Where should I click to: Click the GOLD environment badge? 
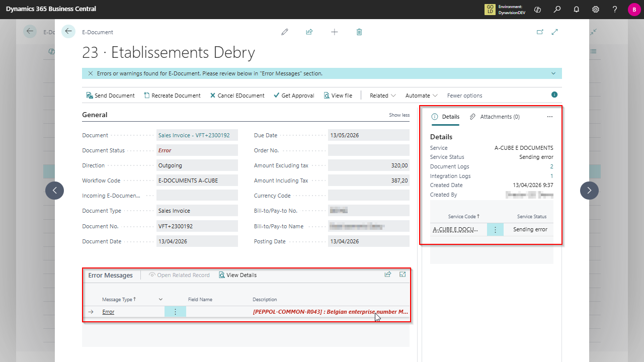pos(490,9)
